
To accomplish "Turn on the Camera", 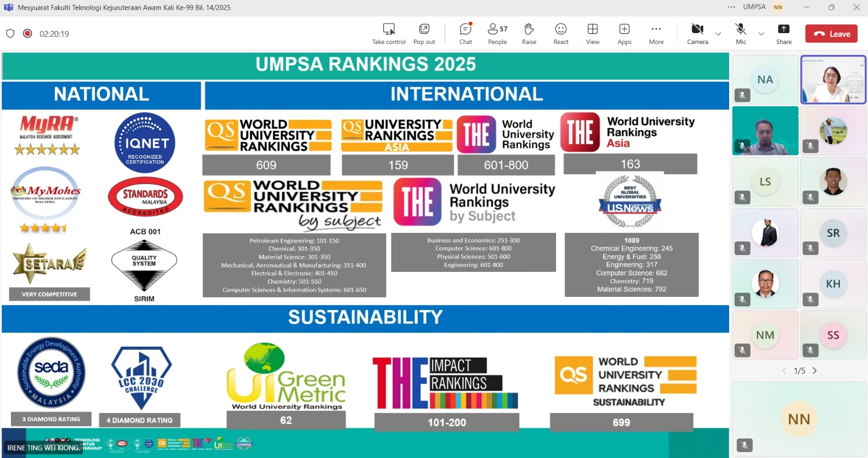I will (698, 34).
